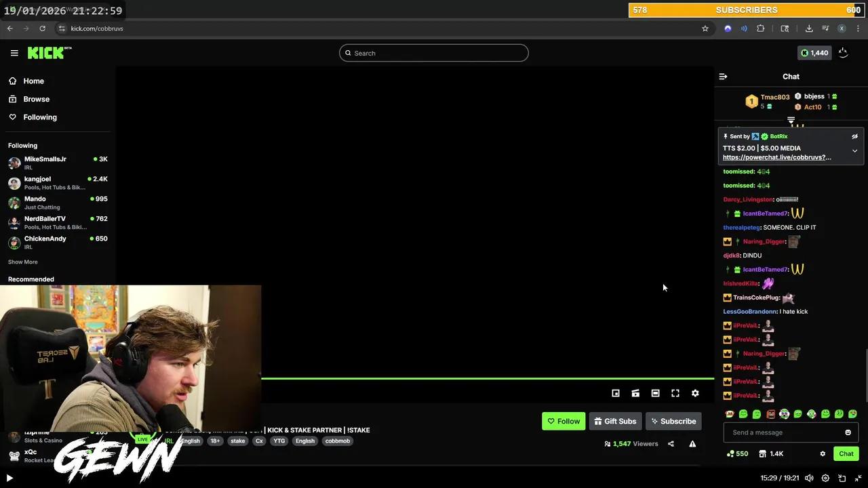
Task: Toggle stream player fullscreen
Action: [675, 393]
